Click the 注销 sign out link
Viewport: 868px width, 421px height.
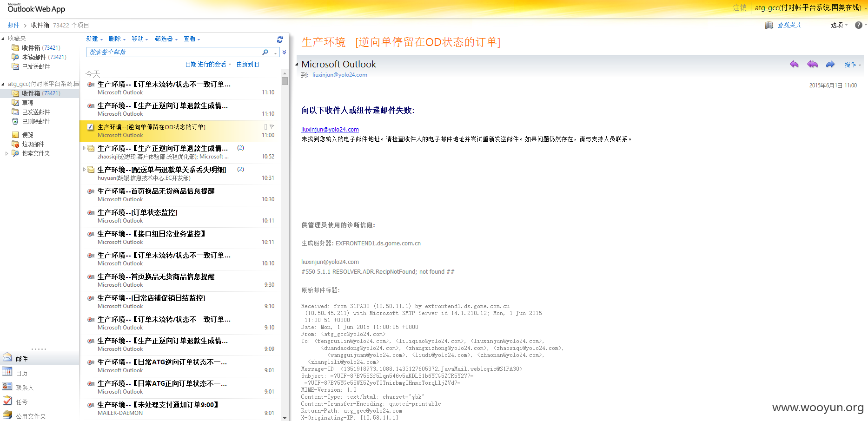pyautogui.click(x=740, y=8)
